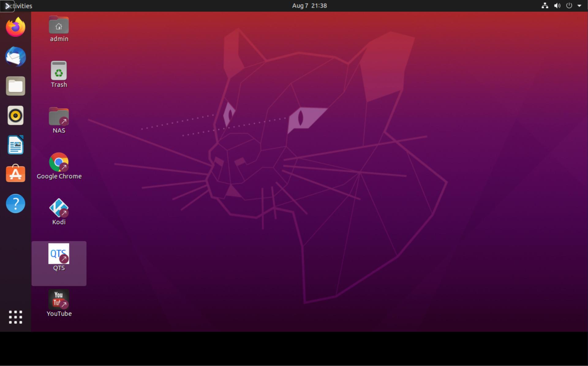The image size is (588, 366).
Task: Select the YouTube desktop shortcut
Action: point(59,300)
